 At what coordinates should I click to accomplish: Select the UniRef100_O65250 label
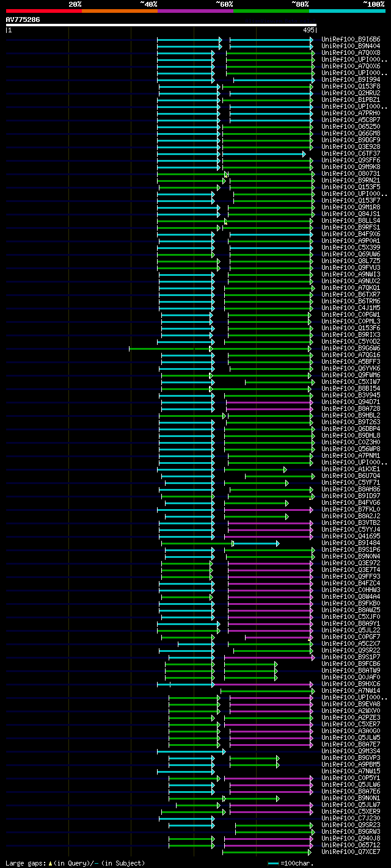point(351,126)
